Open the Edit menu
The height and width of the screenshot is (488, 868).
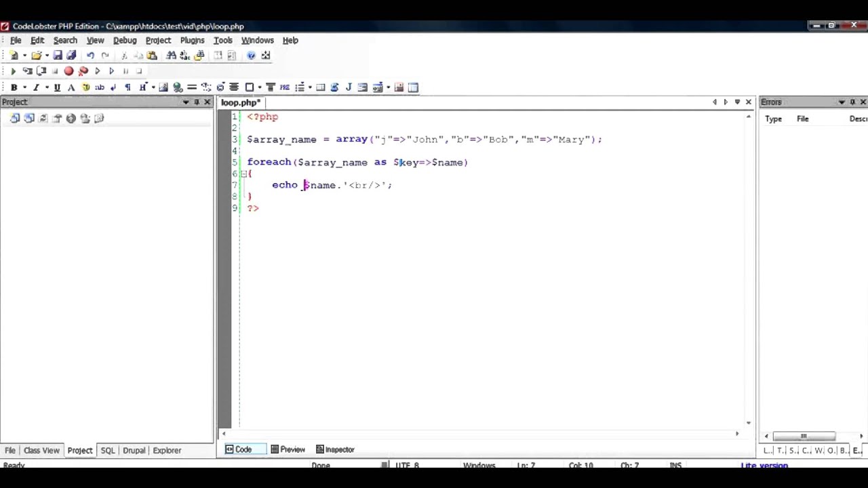[x=37, y=41]
